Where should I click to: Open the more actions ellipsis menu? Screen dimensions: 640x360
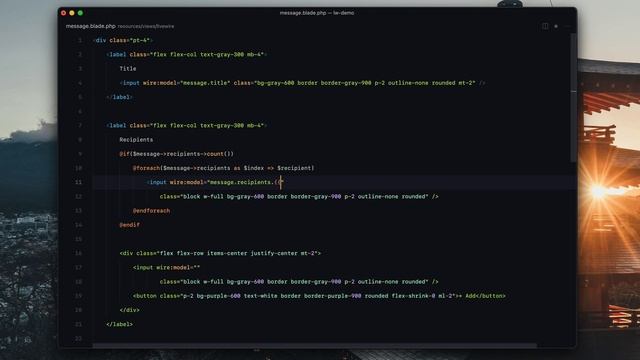(x=567, y=26)
